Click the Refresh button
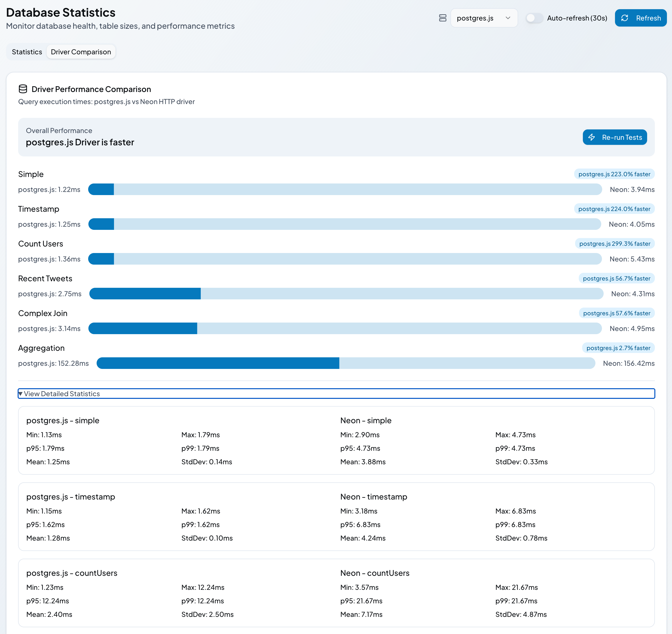672x634 pixels. pyautogui.click(x=641, y=18)
